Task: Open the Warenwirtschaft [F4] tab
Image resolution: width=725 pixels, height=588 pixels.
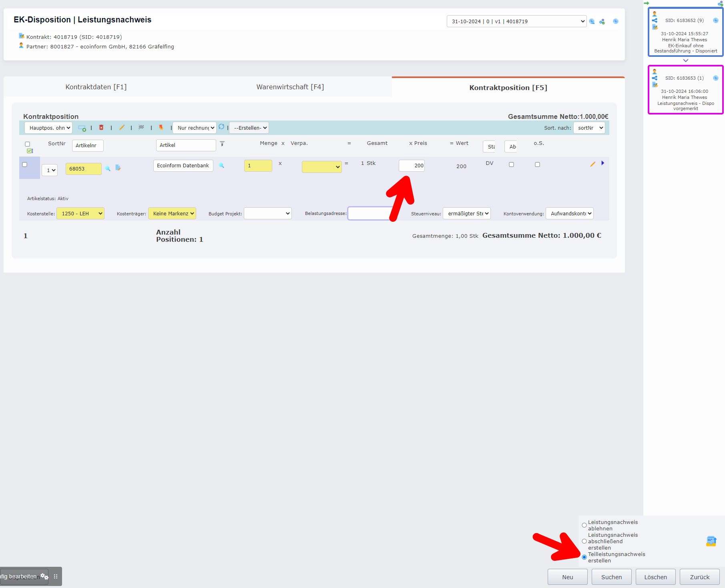Action: pyautogui.click(x=290, y=87)
